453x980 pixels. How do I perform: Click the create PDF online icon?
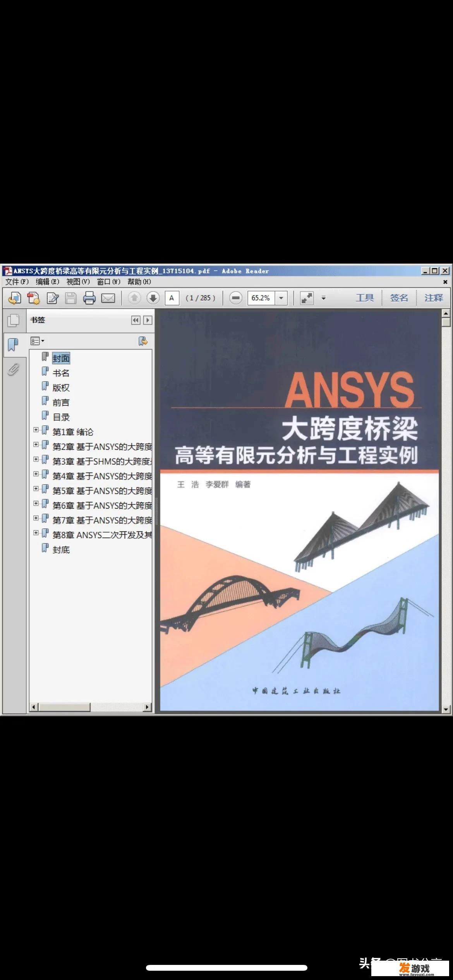point(33,298)
